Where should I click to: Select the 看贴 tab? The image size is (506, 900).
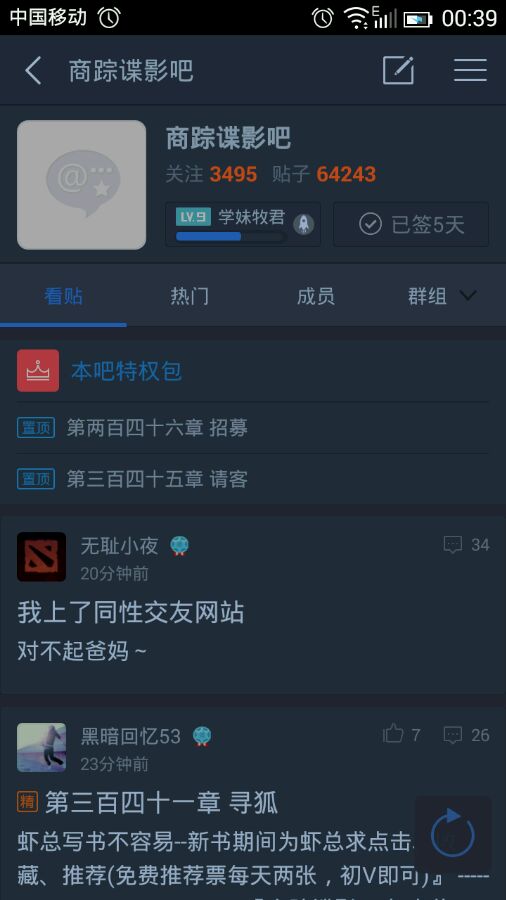click(x=63, y=296)
